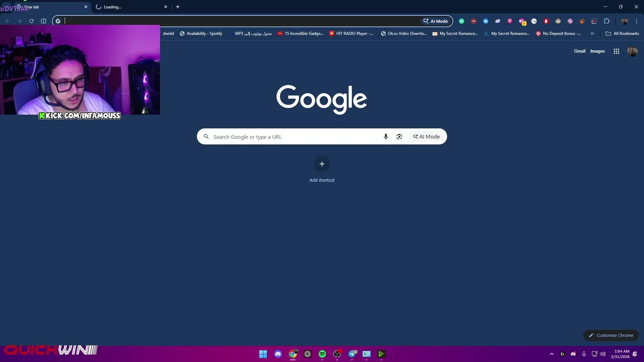Image resolution: width=644 pixels, height=362 pixels.
Task: Click Customise Chrome button
Action: point(611,335)
